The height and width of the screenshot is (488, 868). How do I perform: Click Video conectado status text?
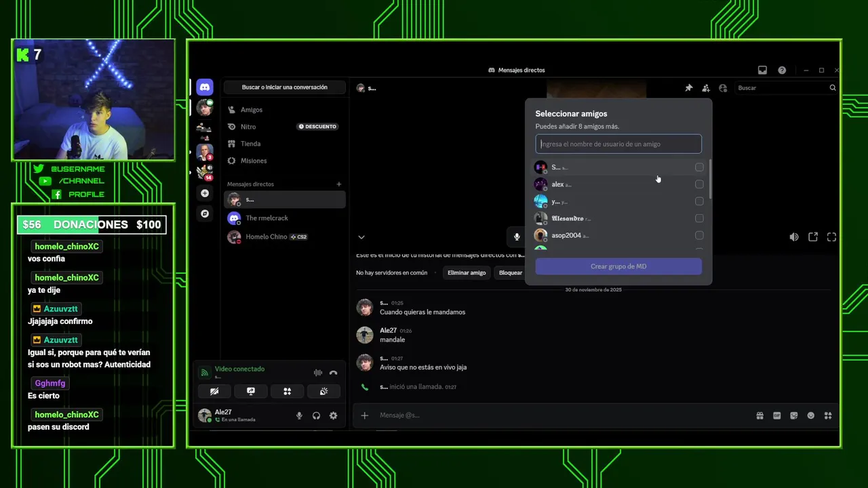(239, 369)
